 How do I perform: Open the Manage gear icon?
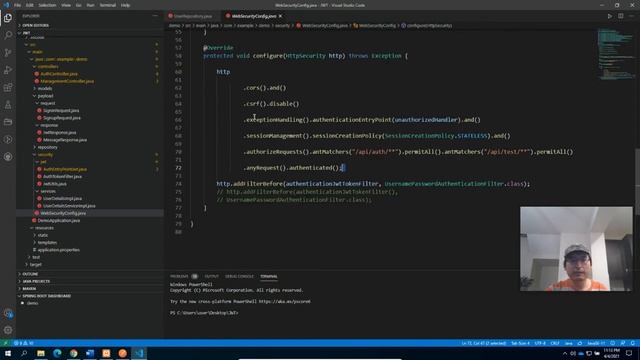coord(8,330)
